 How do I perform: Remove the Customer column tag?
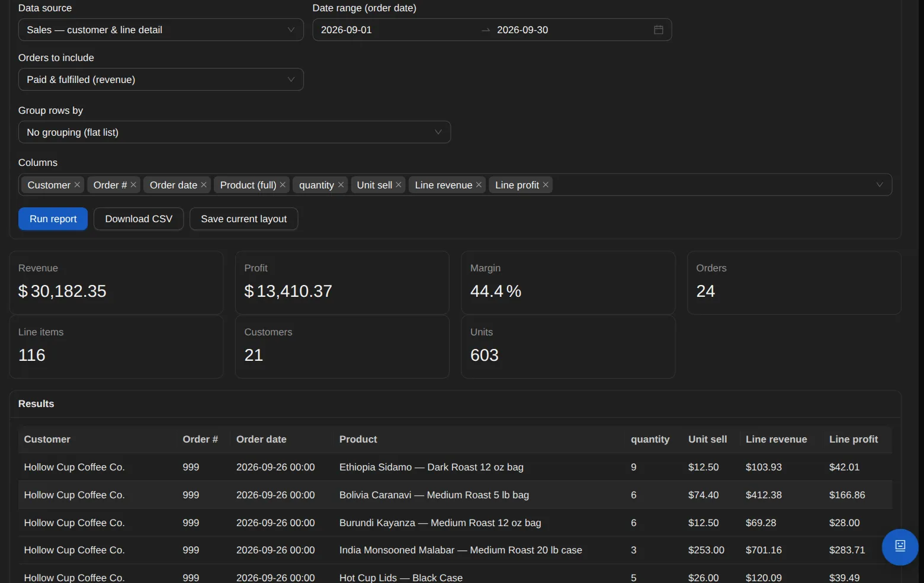point(77,185)
